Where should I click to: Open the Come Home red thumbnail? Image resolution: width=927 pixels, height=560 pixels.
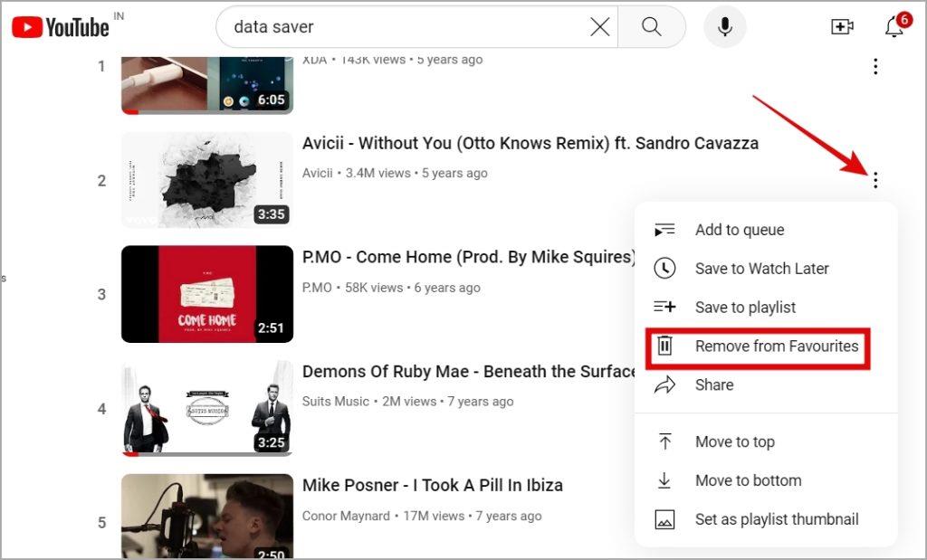pyautogui.click(x=207, y=294)
